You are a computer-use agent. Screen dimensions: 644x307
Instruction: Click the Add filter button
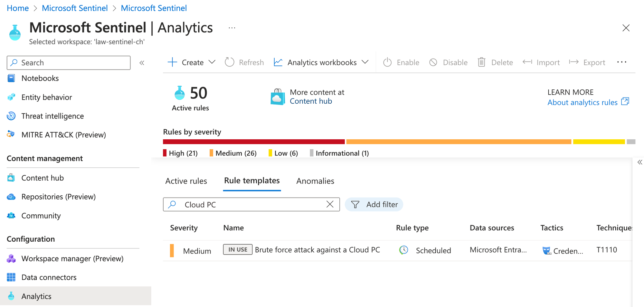374,204
